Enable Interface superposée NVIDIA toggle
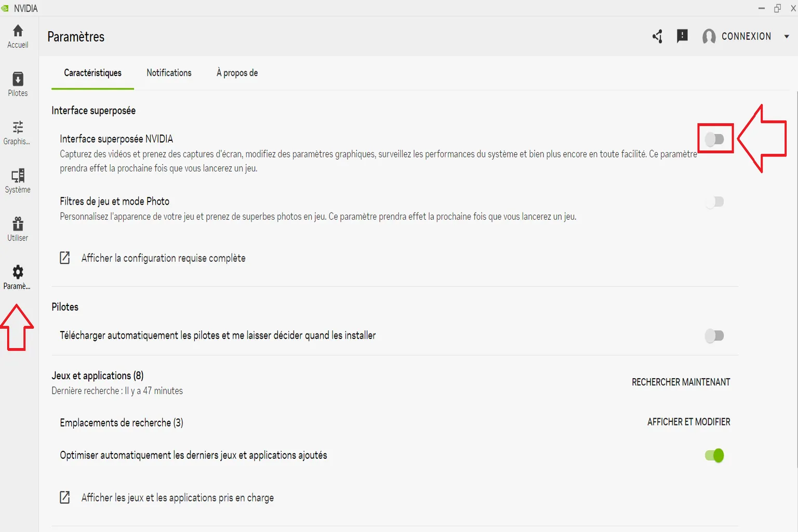 [714, 139]
